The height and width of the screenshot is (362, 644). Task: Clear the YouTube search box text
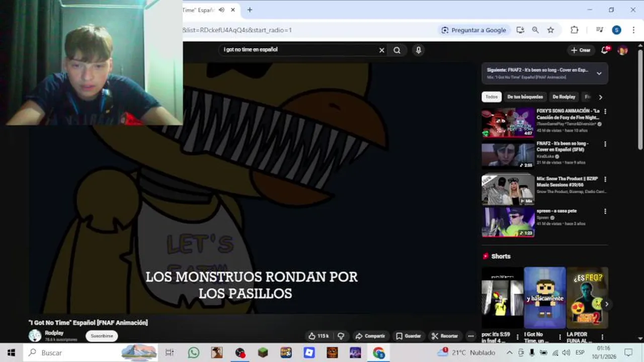(381, 50)
